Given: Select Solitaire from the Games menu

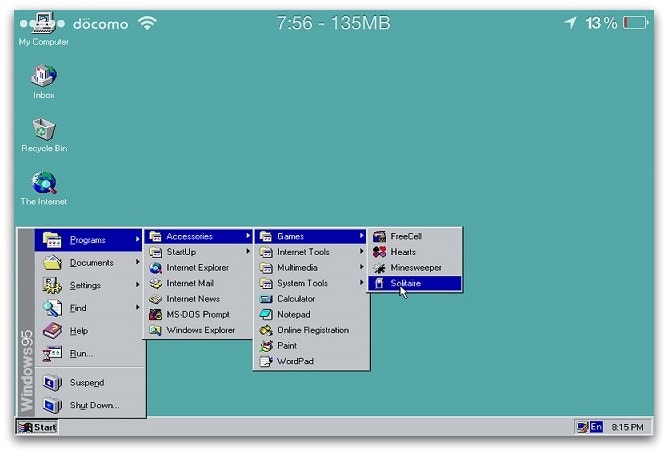Looking at the screenshot, I should tap(415, 283).
